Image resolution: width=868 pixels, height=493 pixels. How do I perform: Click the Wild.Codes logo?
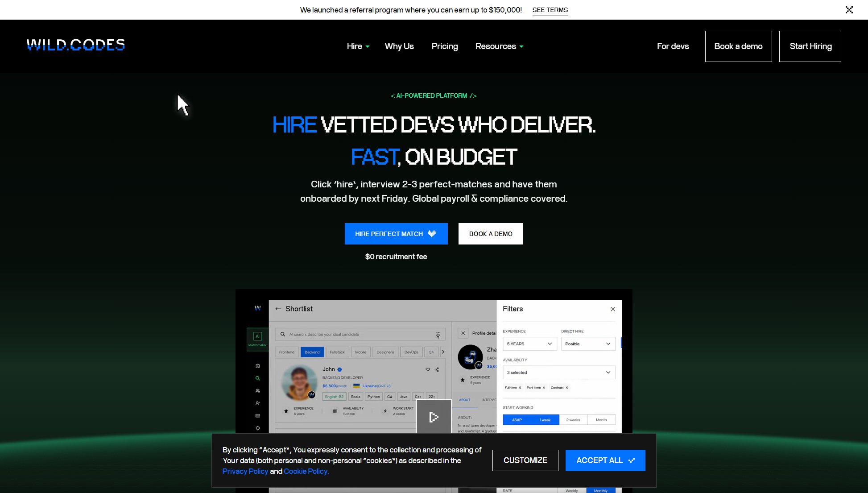75,45
